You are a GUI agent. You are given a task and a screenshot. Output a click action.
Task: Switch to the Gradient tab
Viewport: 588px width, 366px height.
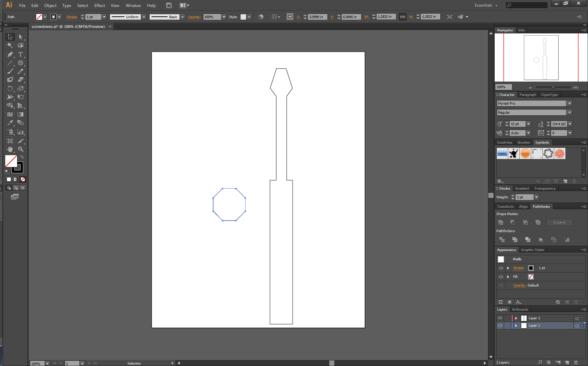522,189
